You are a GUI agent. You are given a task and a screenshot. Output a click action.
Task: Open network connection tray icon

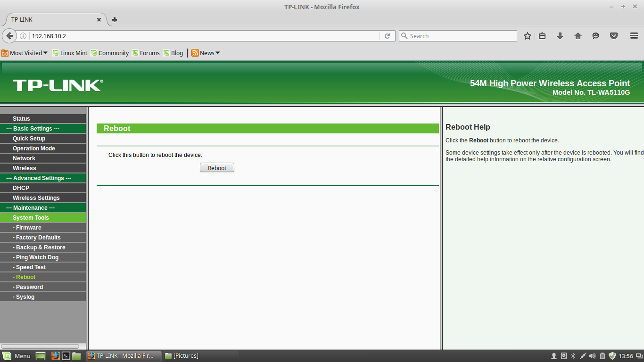(x=583, y=356)
